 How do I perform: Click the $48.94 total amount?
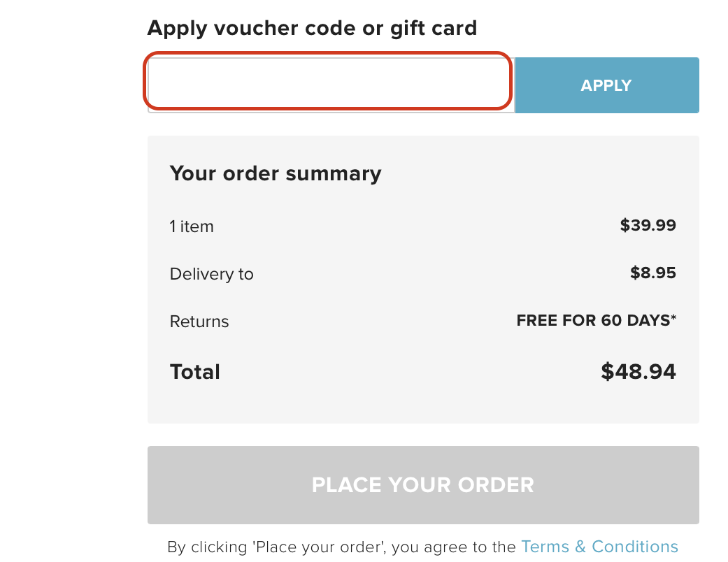point(637,371)
